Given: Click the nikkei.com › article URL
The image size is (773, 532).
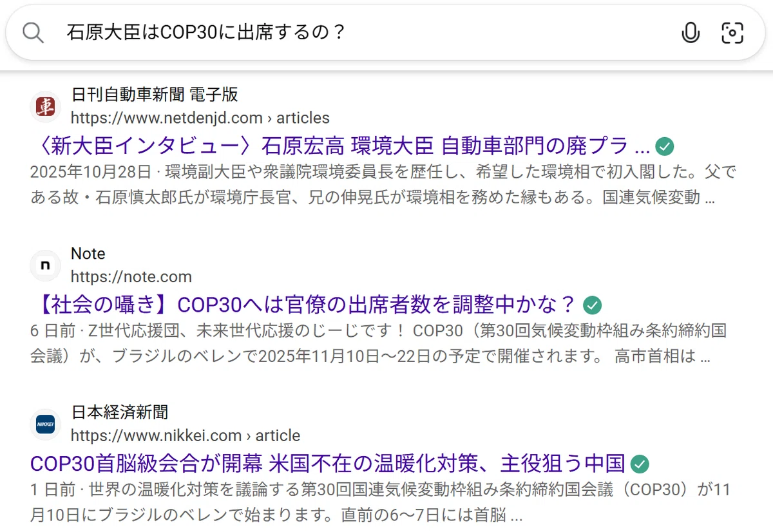Looking at the screenshot, I should (x=186, y=436).
